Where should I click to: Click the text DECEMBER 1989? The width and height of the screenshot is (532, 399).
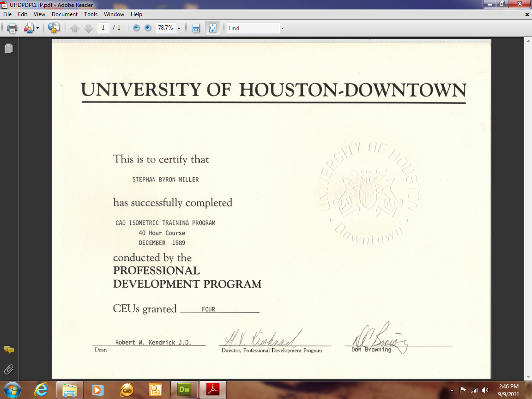(162, 243)
